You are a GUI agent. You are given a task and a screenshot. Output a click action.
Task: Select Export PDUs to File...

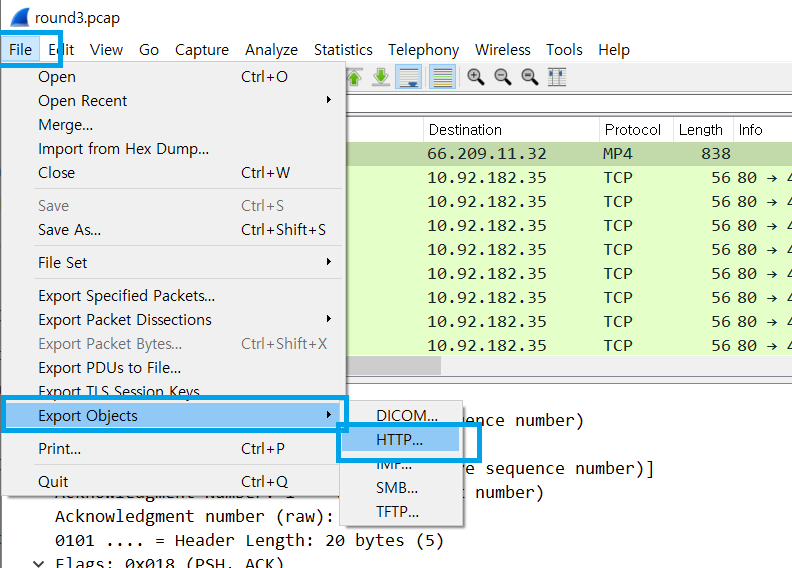[174, 368]
